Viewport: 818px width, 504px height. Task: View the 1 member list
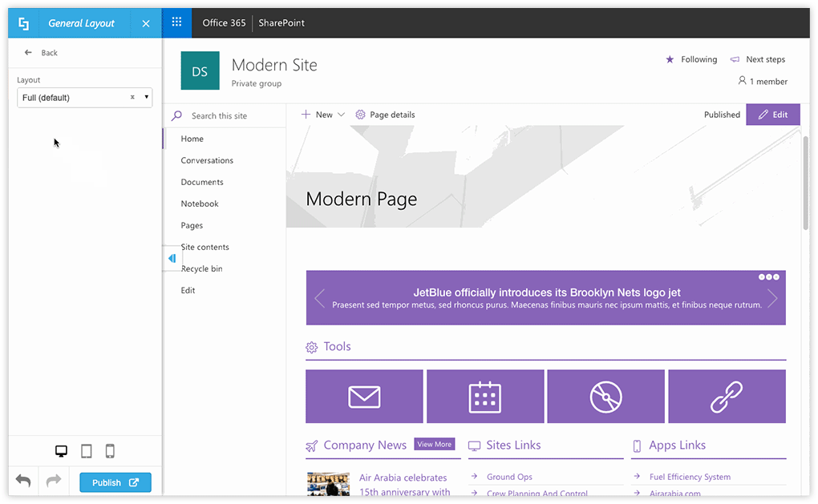(x=763, y=81)
